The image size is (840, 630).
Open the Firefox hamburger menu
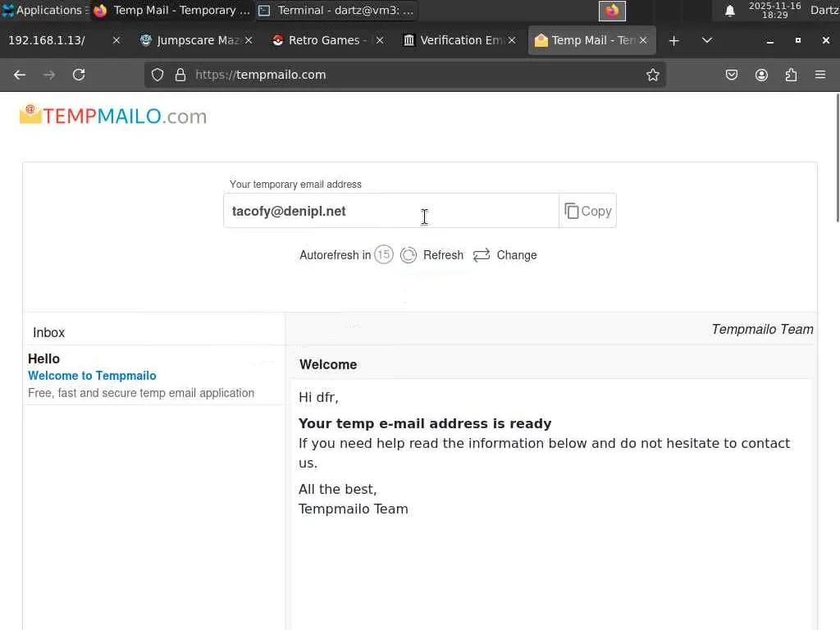(x=820, y=75)
